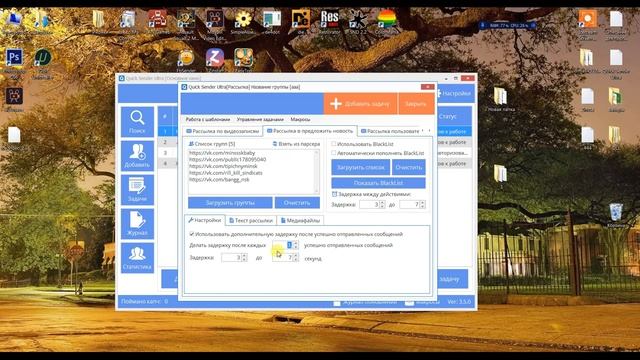Click Загрузить список button

[x=360, y=167]
